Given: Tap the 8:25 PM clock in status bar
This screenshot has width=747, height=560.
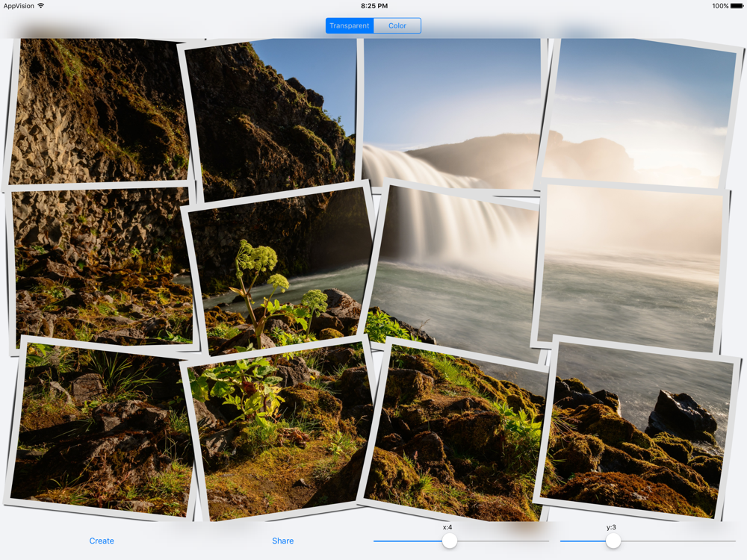Looking at the screenshot, I should coord(374,6).
